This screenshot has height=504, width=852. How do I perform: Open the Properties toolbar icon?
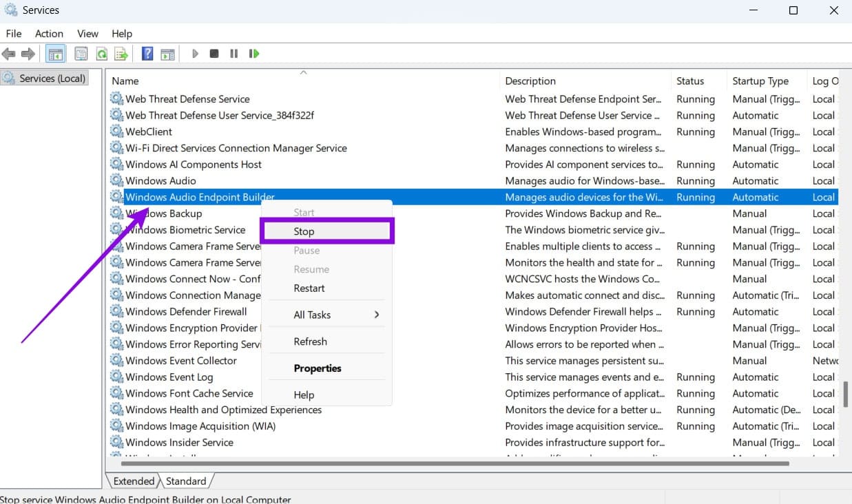point(81,54)
